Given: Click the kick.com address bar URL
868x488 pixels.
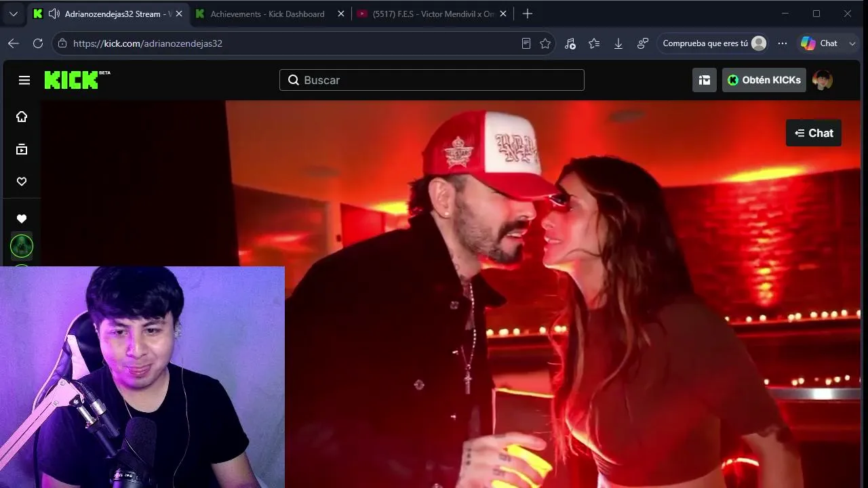Looking at the screenshot, I should click(148, 43).
